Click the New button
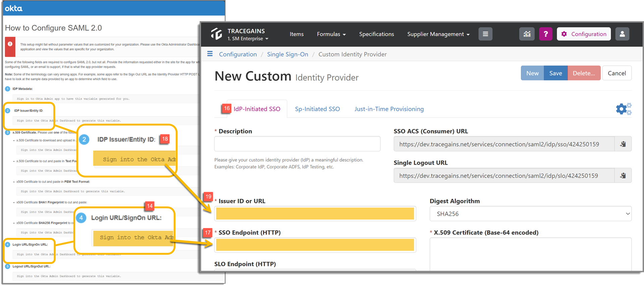644x286 pixels. click(532, 73)
